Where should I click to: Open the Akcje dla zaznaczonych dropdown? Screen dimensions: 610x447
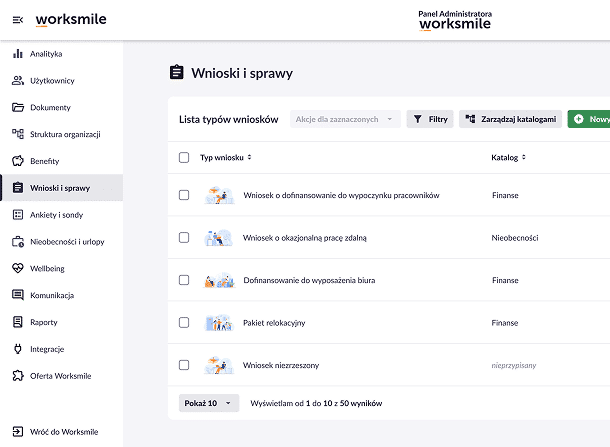(x=345, y=119)
